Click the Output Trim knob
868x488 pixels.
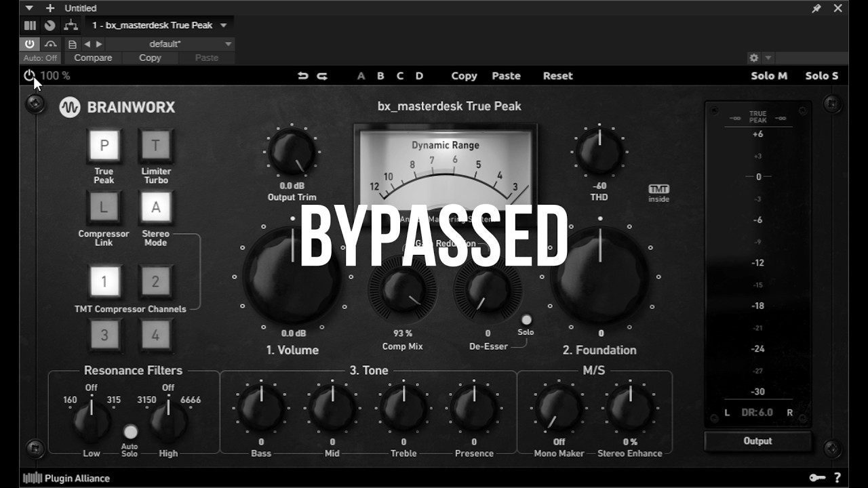(292, 152)
